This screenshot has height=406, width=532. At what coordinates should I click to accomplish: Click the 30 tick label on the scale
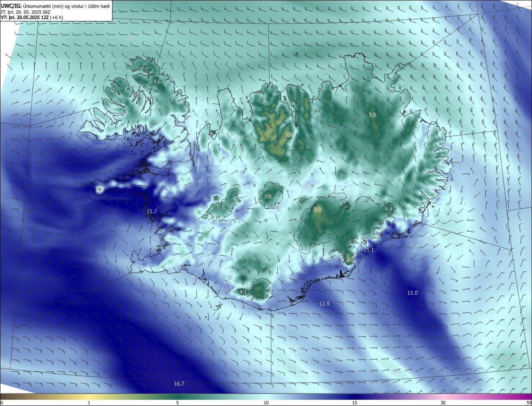[443, 403]
